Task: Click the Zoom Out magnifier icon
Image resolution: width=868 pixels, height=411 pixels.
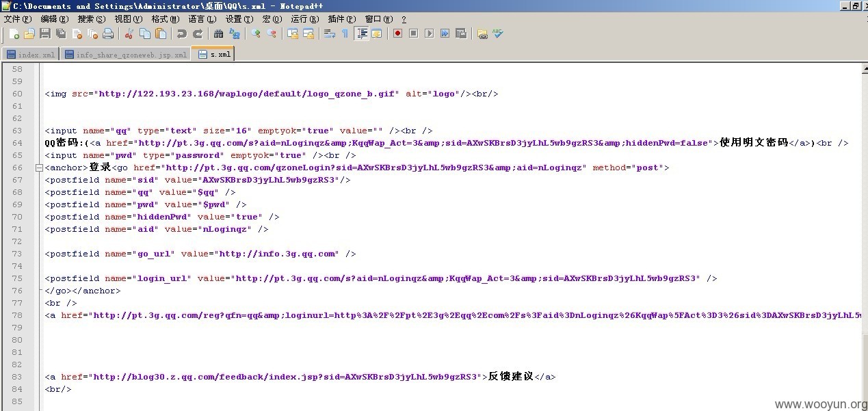Action: (271, 34)
